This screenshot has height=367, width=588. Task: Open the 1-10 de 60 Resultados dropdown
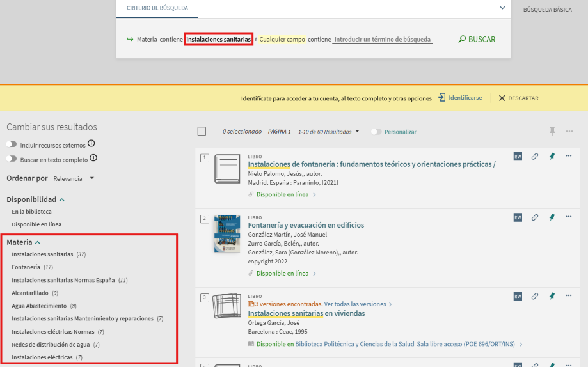pos(328,132)
